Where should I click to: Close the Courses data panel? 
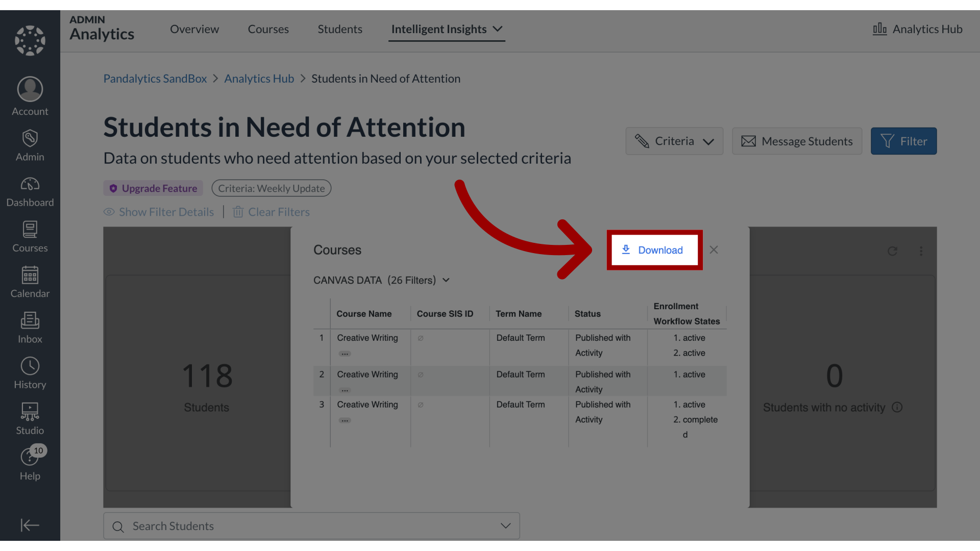pyautogui.click(x=714, y=249)
